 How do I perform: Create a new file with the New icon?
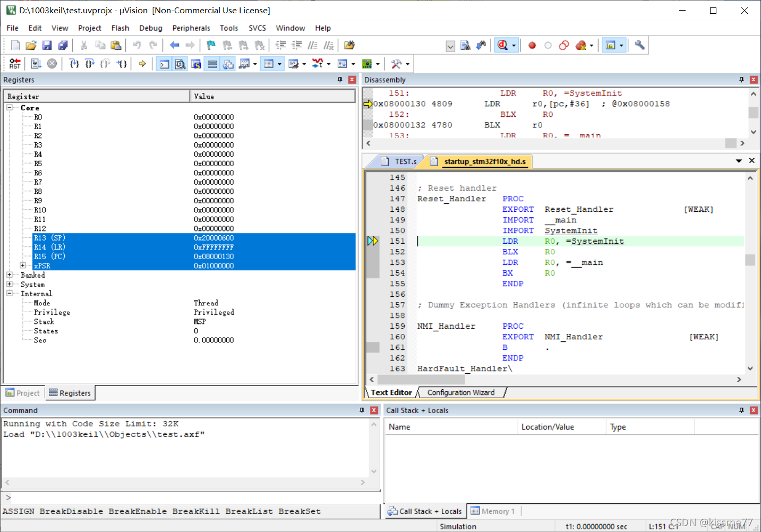click(x=15, y=46)
